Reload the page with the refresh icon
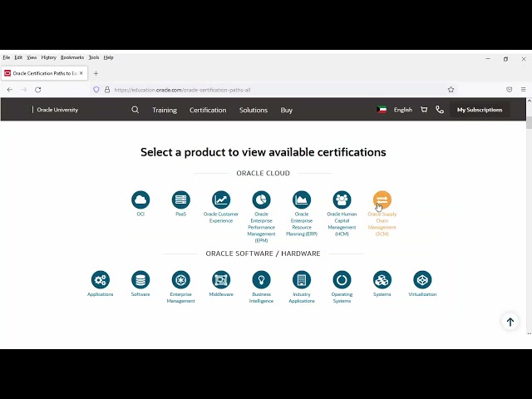 38,90
